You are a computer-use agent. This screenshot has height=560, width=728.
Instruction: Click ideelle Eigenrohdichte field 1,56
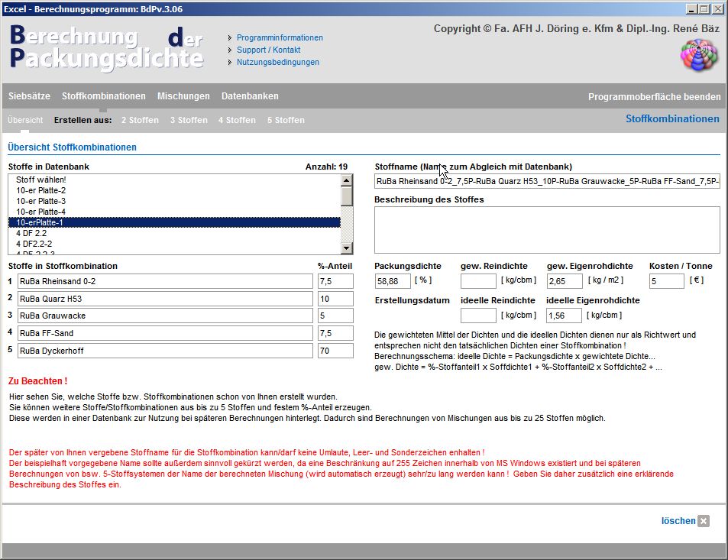click(564, 316)
